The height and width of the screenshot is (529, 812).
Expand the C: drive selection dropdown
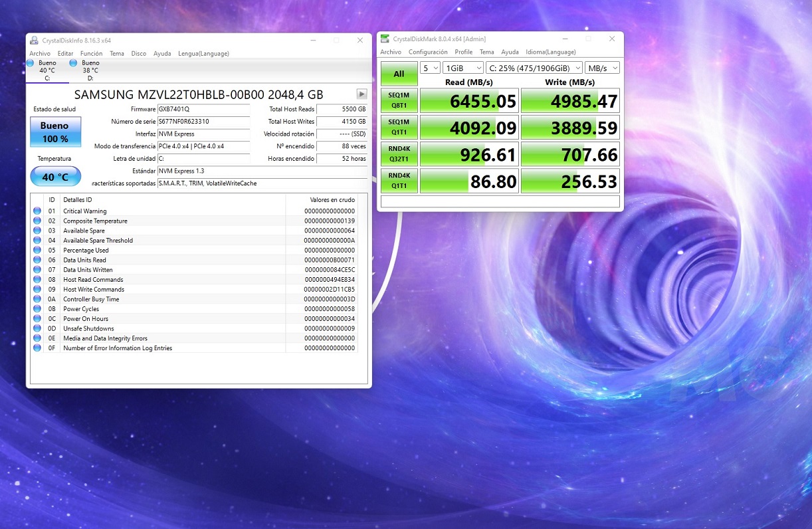[534, 68]
